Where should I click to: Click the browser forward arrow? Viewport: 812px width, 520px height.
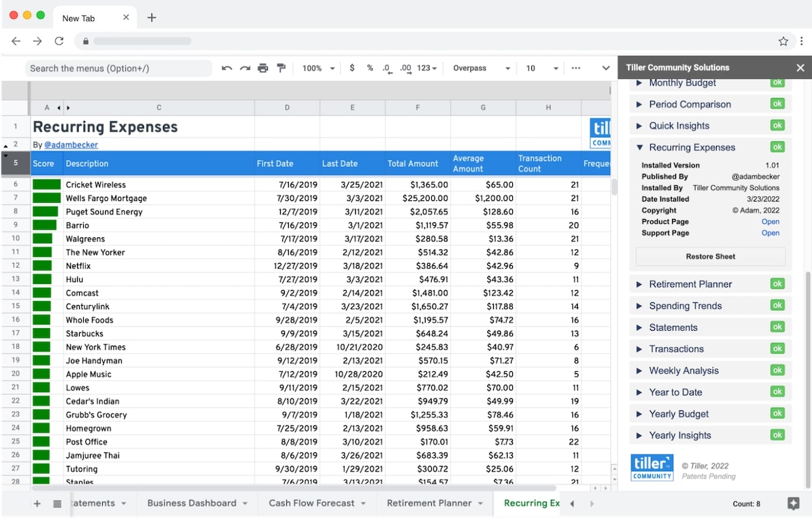pos(38,41)
